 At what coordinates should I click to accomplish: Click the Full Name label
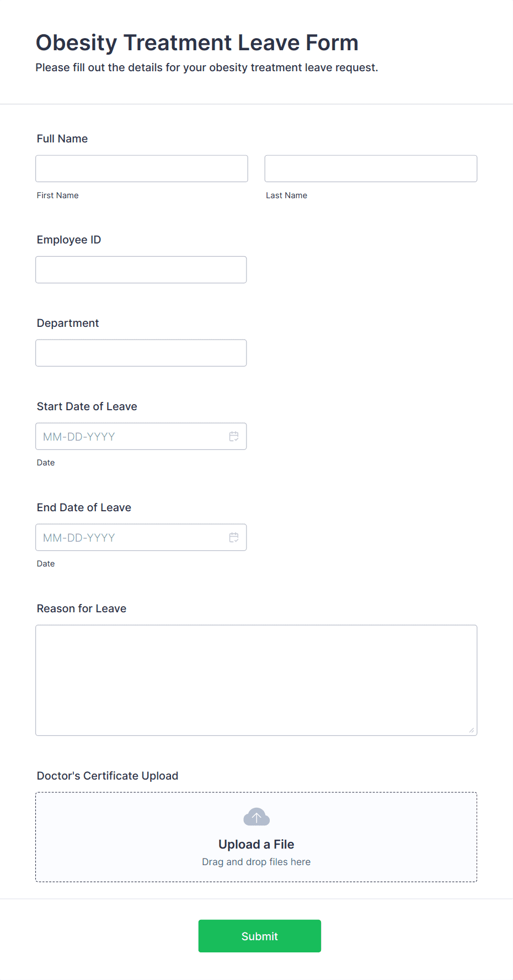coord(62,139)
